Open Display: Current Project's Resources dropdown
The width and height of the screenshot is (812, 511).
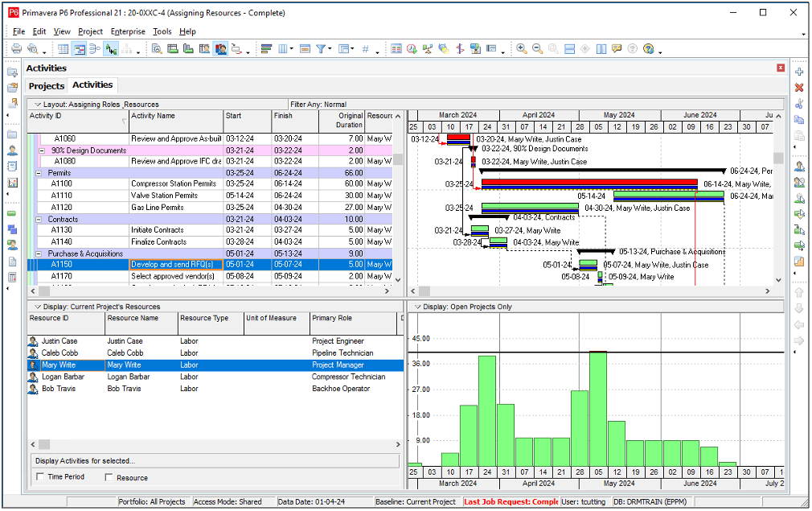37,307
